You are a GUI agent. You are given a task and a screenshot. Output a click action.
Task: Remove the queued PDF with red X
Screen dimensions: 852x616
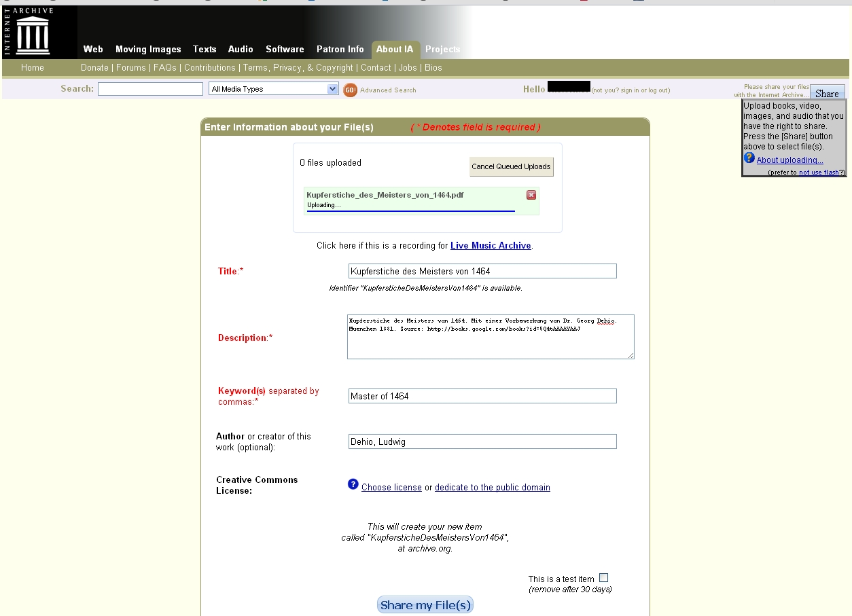point(531,195)
